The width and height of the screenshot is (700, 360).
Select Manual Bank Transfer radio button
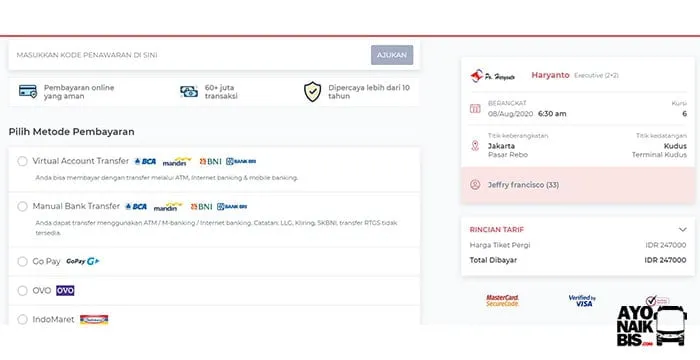tap(22, 206)
